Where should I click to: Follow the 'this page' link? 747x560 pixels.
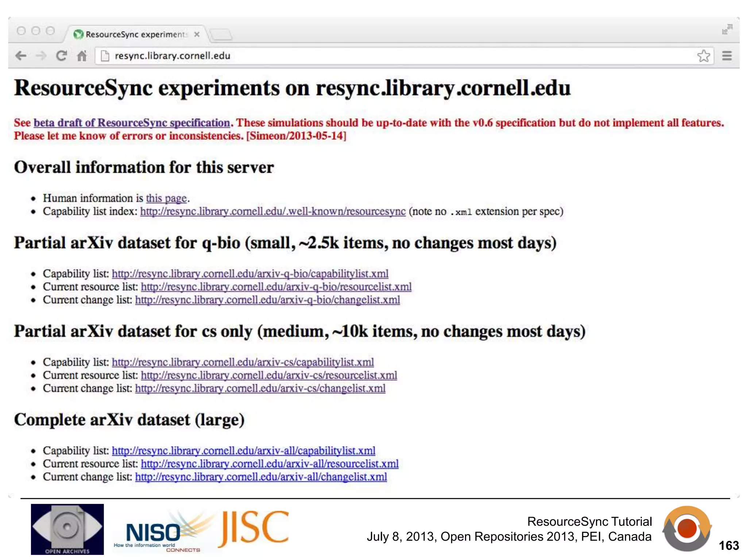click(x=166, y=198)
